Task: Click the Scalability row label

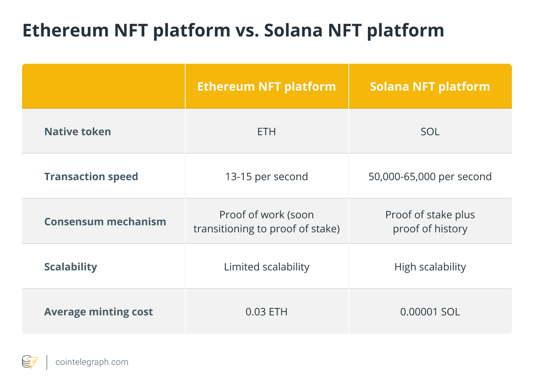Action: 70,267
